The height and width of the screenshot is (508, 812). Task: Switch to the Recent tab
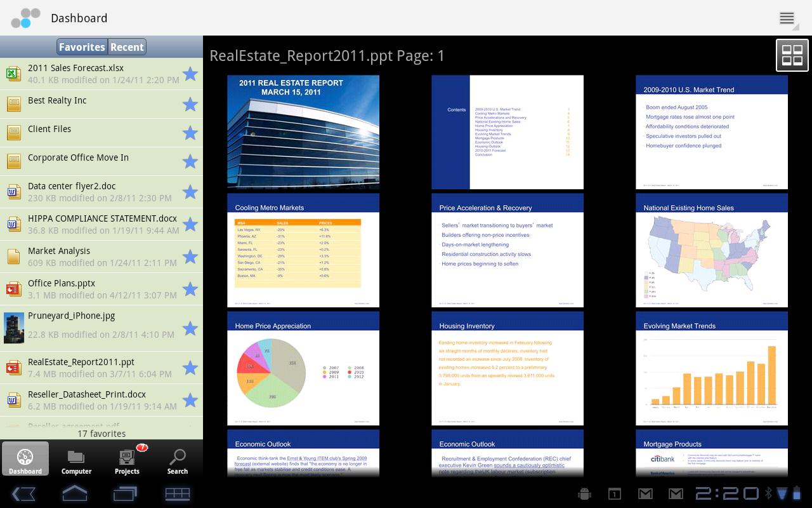click(x=127, y=47)
